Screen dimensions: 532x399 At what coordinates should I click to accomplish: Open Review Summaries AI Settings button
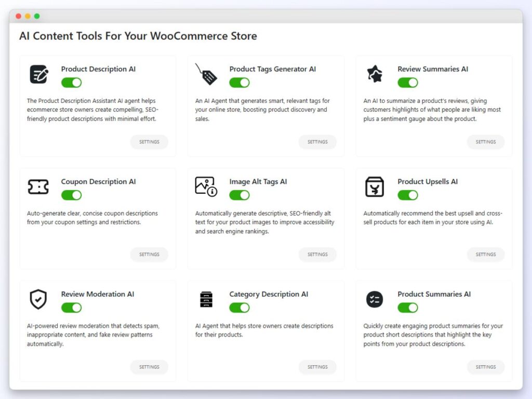click(486, 142)
